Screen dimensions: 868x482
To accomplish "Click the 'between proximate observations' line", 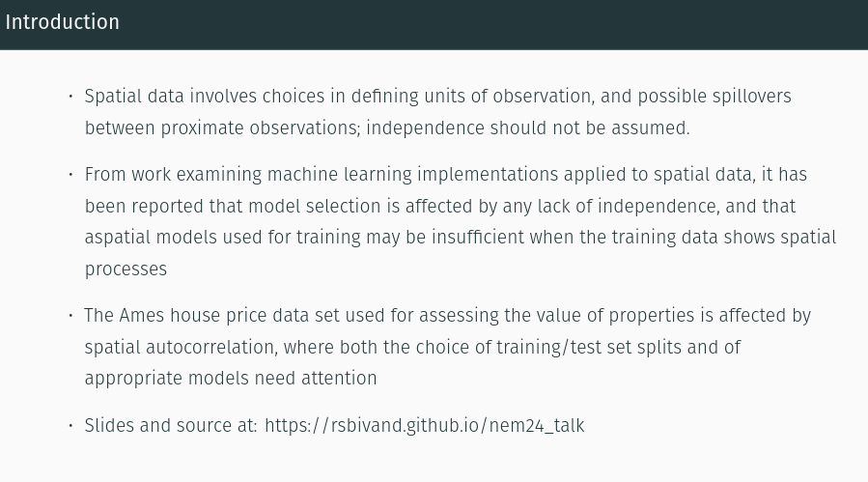I will coord(387,128).
